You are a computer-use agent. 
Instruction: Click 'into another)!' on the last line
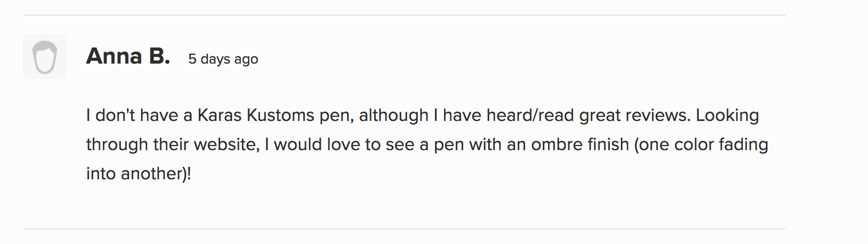click(x=139, y=174)
